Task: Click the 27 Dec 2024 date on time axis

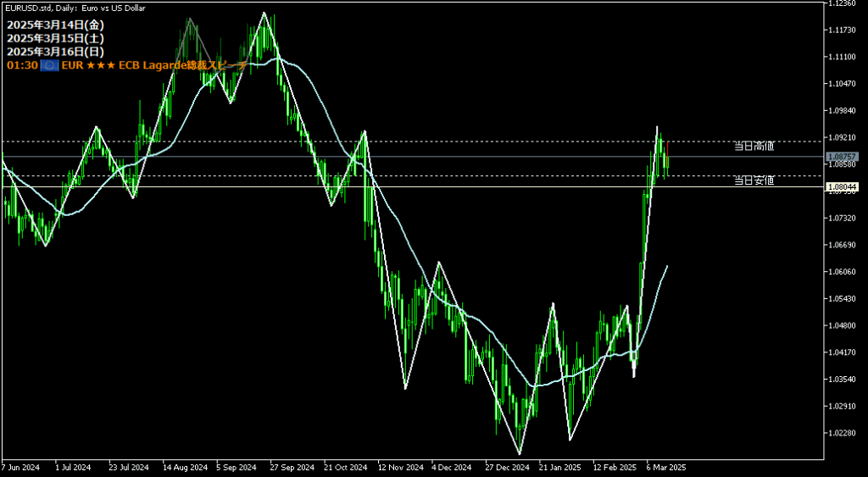Action: [507, 467]
